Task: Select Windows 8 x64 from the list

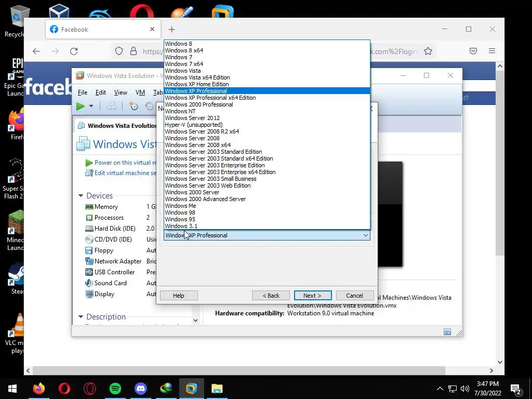Action: [x=267, y=50]
